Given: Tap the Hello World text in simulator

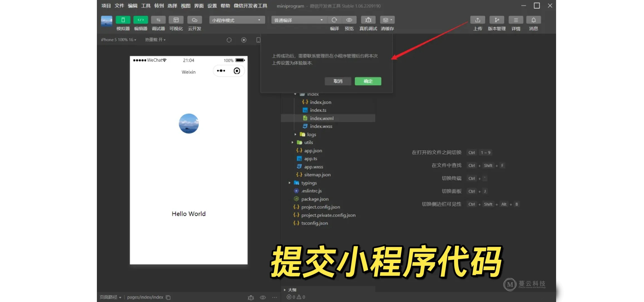Looking at the screenshot, I should (189, 214).
